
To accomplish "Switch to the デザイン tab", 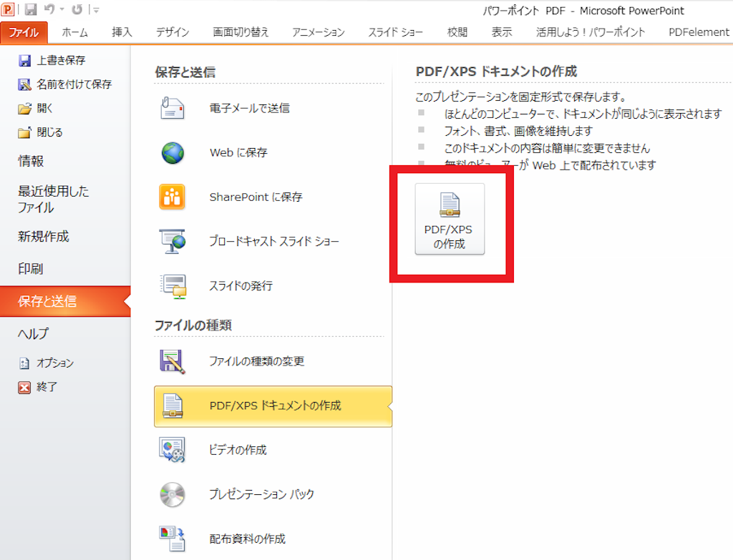I will pos(173,32).
